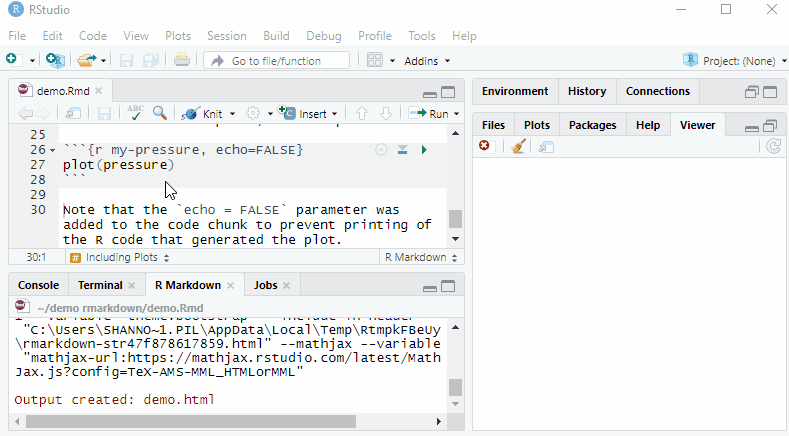The image size is (789, 436).
Task: Save the current document from the main toolbar
Action: pos(126,60)
